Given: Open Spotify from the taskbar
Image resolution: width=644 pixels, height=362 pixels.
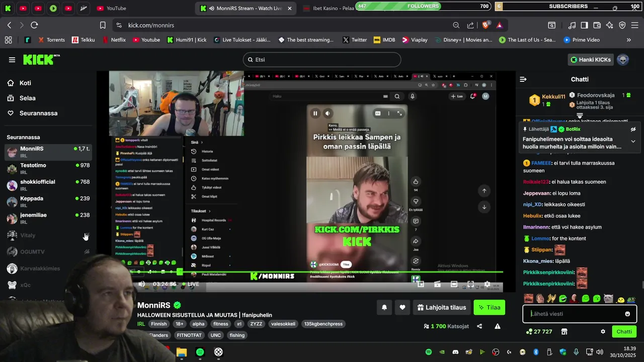Looking at the screenshot, I should [x=200, y=352].
